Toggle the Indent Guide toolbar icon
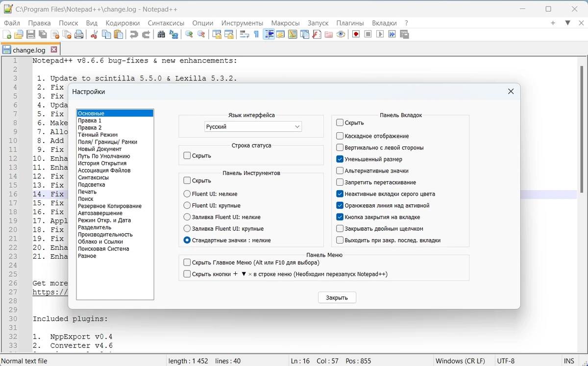 pyautogui.click(x=269, y=34)
